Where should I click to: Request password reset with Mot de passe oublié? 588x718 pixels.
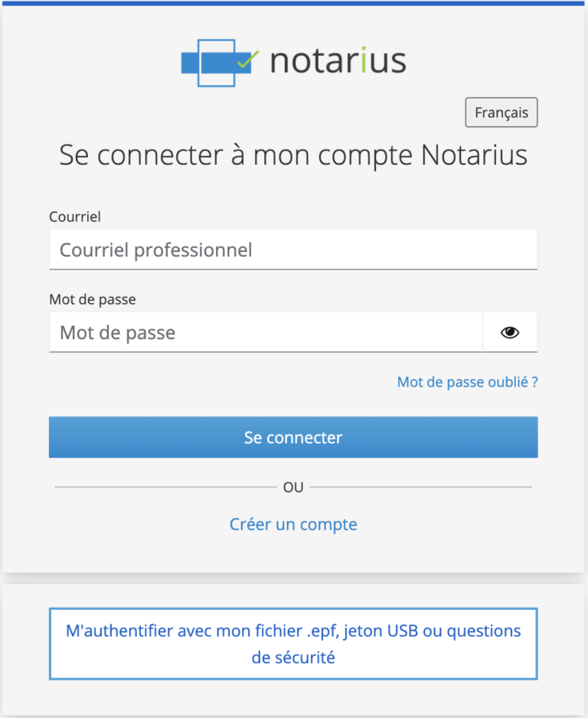pos(467,381)
